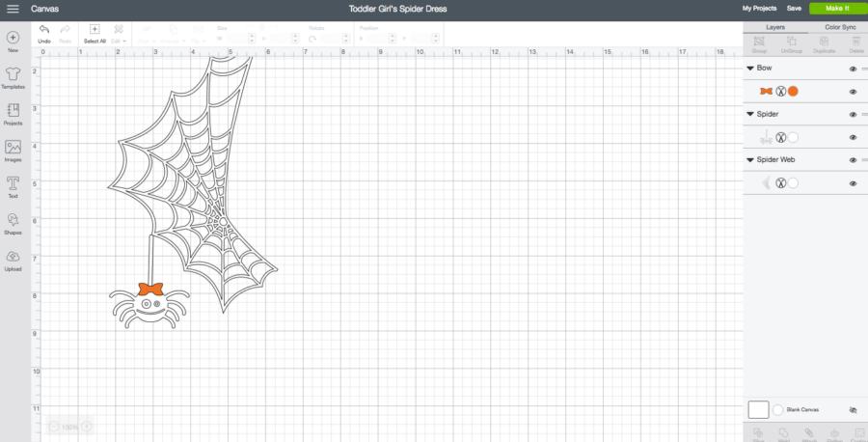The width and height of the screenshot is (868, 442).
Task: Open the Projects sidebar panel
Action: click(x=13, y=115)
